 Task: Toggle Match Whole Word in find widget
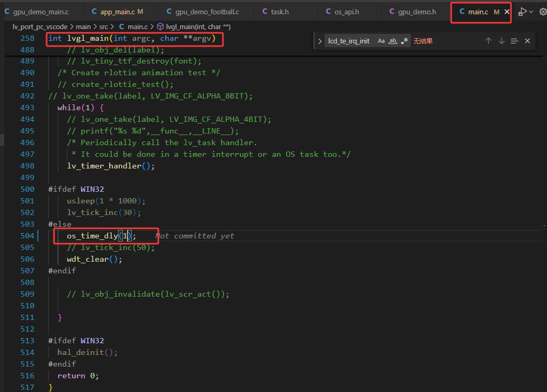click(x=393, y=41)
